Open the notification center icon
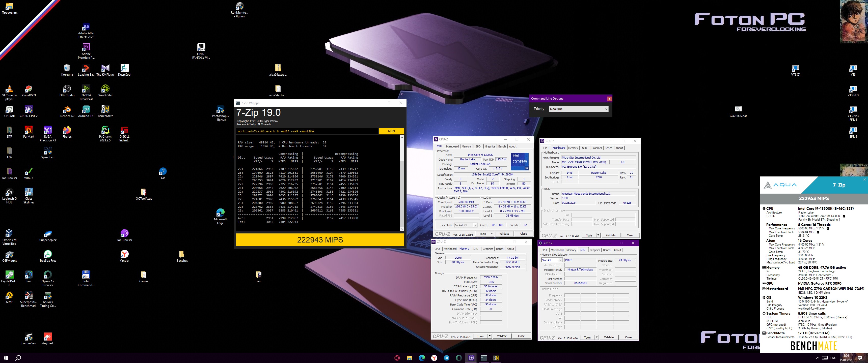Image resolution: width=868 pixels, height=363 pixels. pyautogui.click(x=860, y=358)
